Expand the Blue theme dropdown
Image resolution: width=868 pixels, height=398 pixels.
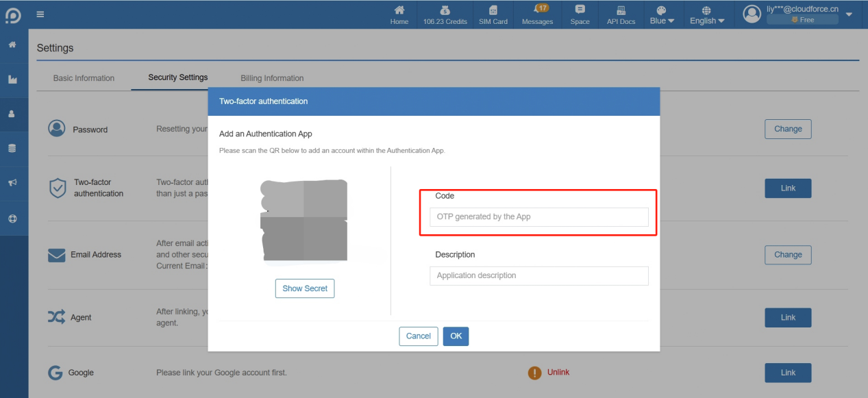click(x=662, y=15)
